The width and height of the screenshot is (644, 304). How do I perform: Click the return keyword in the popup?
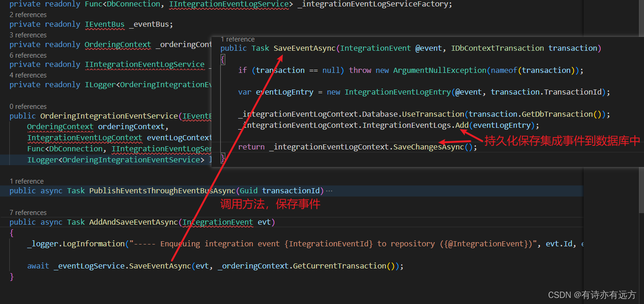click(252, 147)
